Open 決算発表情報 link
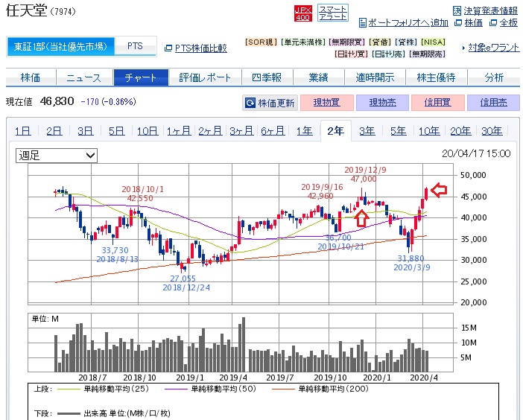The width and height of the screenshot is (523, 420). (490, 11)
